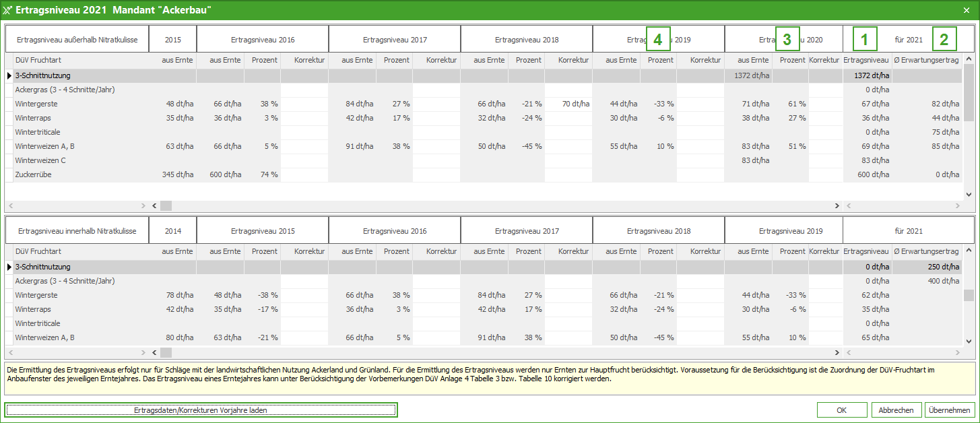Click the row indicator arrow beside upper 3-Schnittnutzung

9,76
